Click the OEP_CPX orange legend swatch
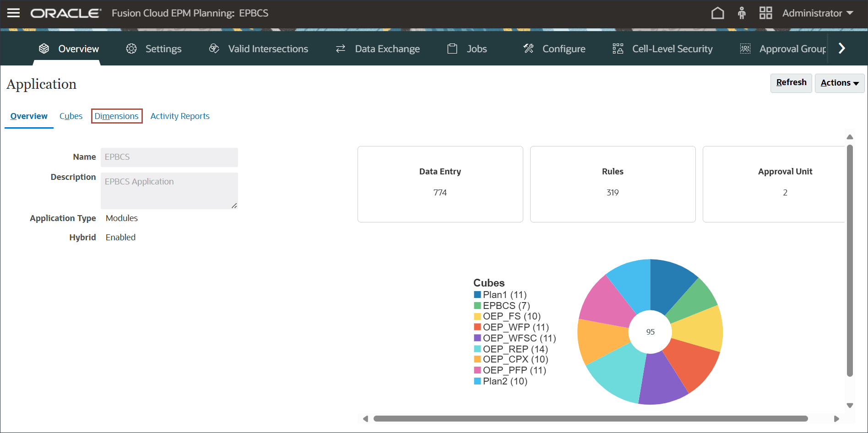Viewport: 868px width, 433px height. point(477,359)
